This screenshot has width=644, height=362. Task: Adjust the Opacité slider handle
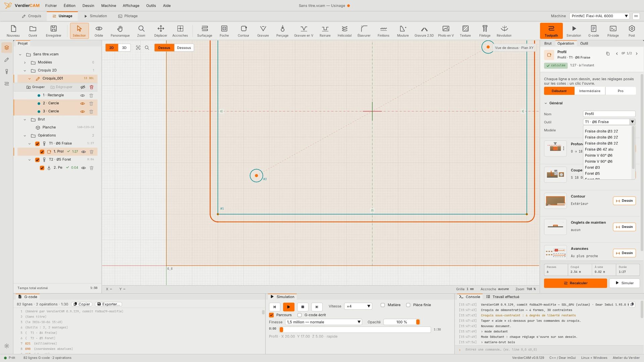pyautogui.click(x=418, y=322)
